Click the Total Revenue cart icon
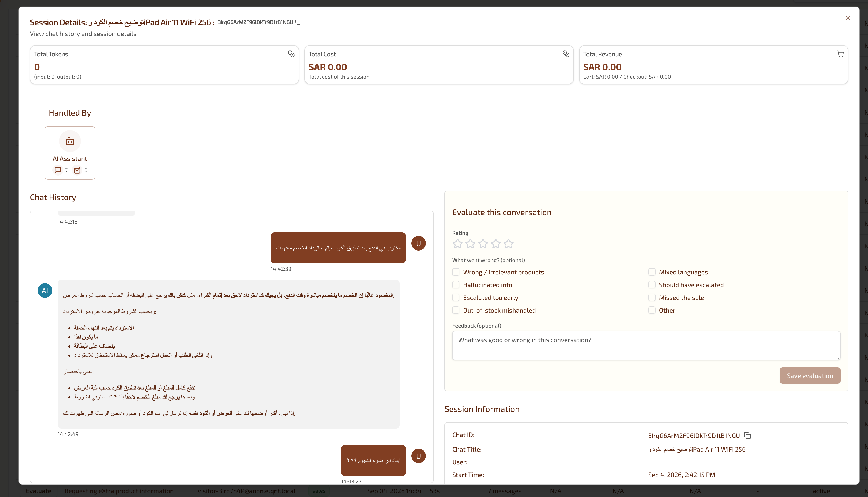868x497 pixels. [x=840, y=54]
